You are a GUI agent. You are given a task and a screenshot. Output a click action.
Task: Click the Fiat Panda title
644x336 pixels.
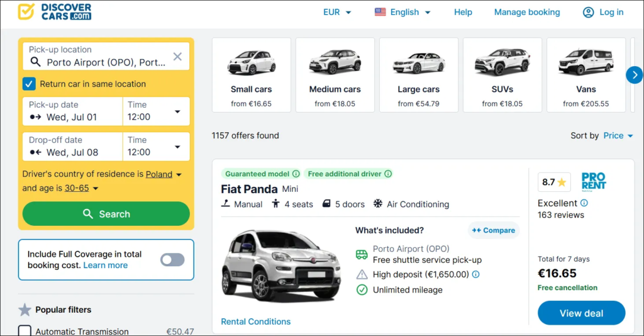point(249,189)
